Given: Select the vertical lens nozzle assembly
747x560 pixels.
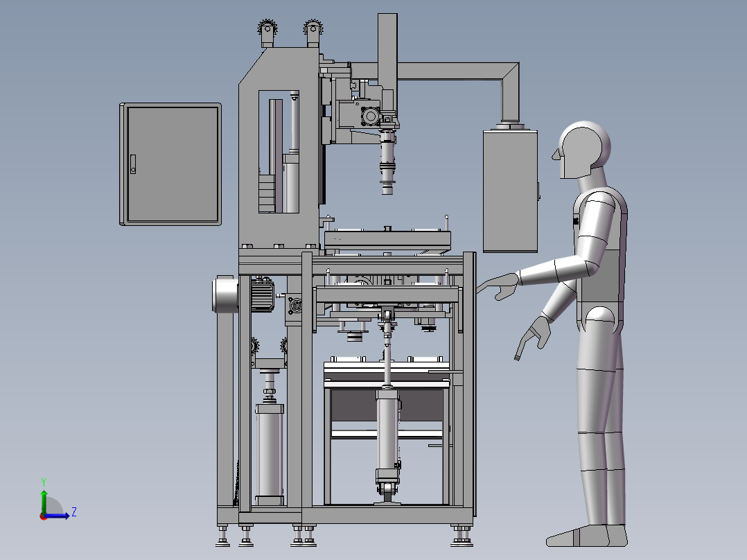Looking at the screenshot, I should 387,162.
